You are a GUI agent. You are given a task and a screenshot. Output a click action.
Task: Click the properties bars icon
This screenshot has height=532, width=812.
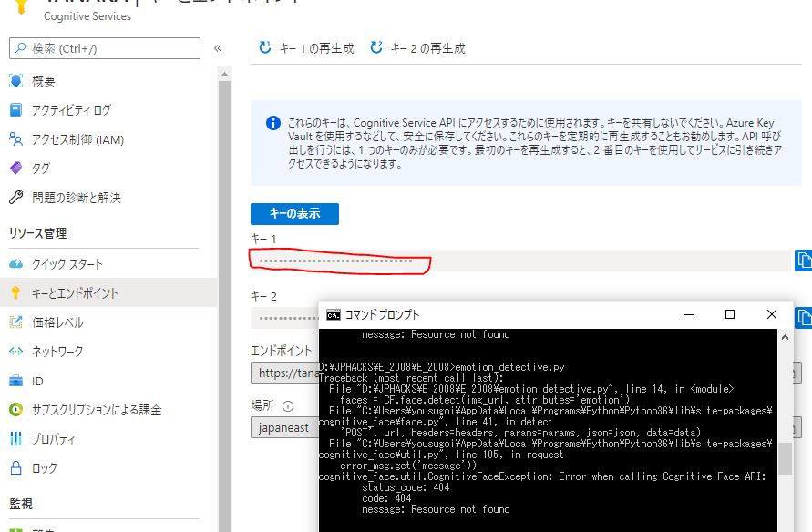point(16,439)
